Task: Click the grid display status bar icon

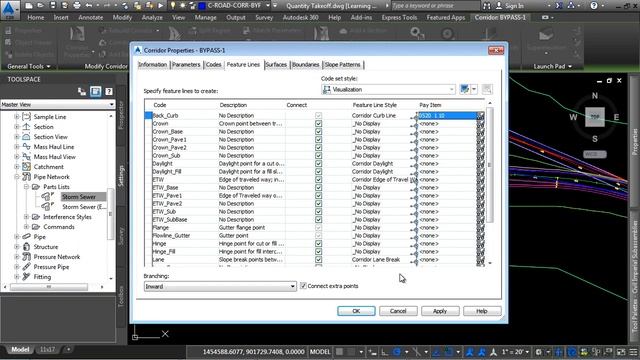Action: coord(339,351)
